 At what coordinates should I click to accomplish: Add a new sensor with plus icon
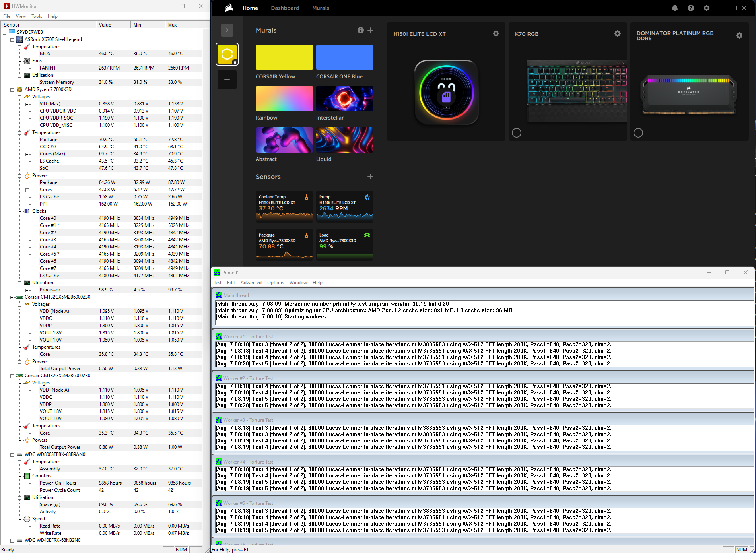[x=370, y=177]
